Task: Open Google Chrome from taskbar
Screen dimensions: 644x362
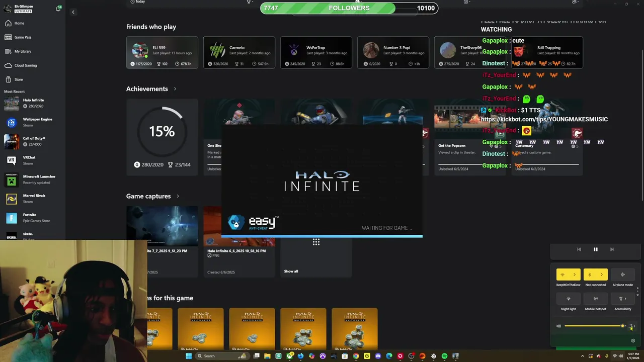Action: coord(356,356)
